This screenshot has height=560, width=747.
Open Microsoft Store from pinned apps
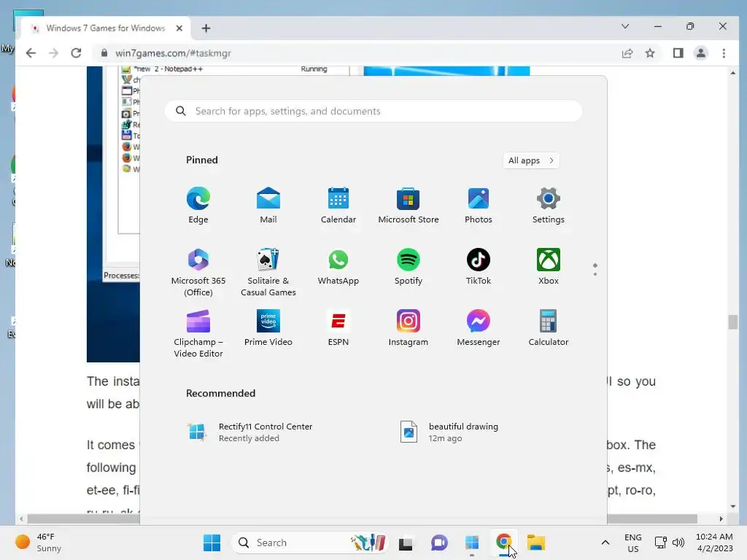click(x=409, y=205)
